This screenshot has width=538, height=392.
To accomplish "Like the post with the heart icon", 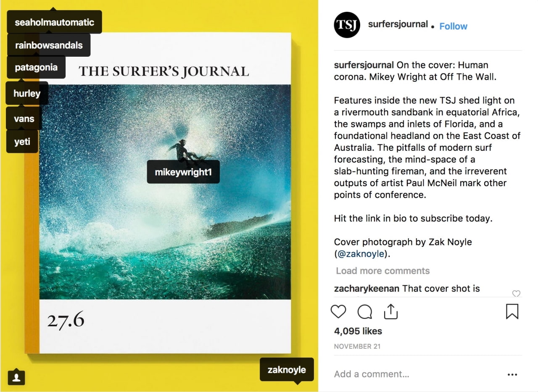I will [x=338, y=312].
